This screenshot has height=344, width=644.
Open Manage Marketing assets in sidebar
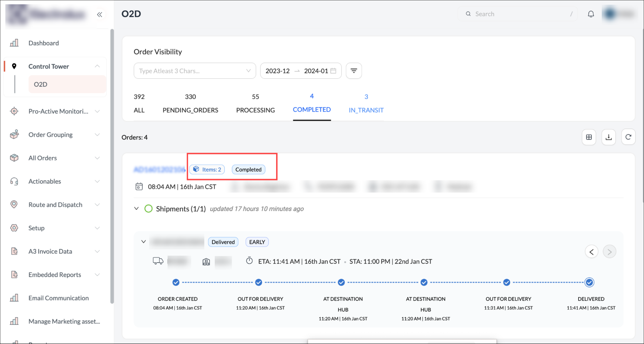[64, 321]
